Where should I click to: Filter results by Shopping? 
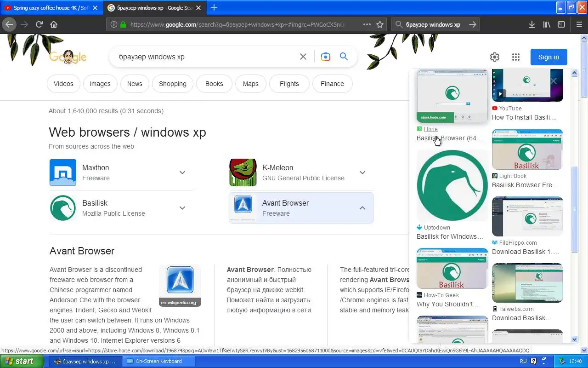[x=173, y=84]
